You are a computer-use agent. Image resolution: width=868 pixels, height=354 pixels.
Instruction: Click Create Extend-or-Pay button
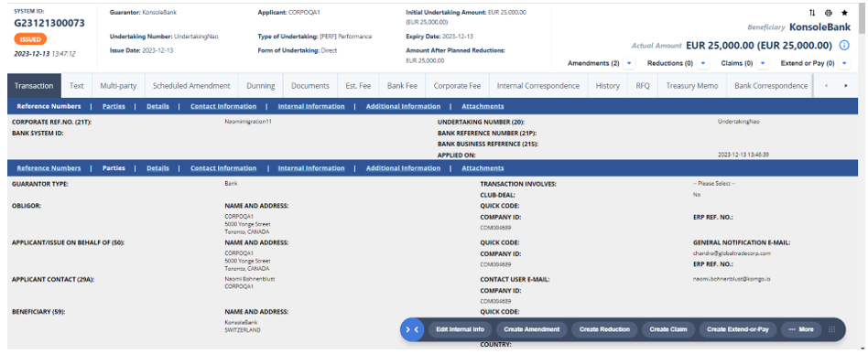(x=738, y=329)
